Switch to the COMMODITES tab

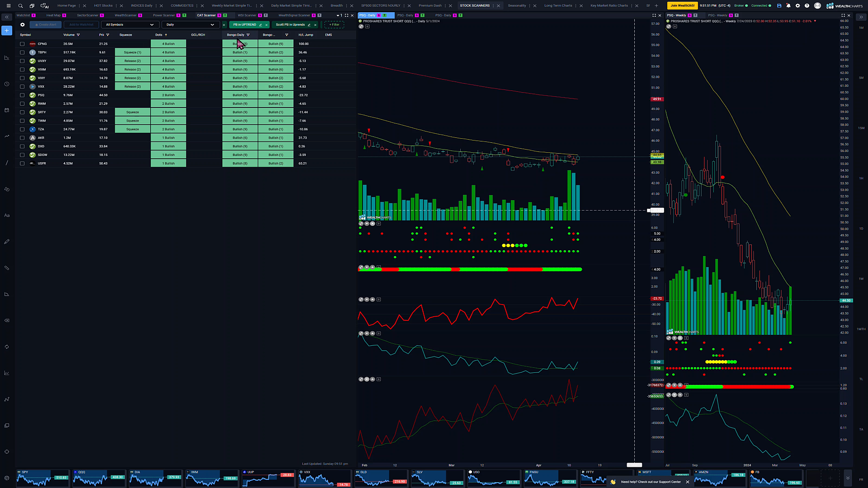click(x=182, y=6)
